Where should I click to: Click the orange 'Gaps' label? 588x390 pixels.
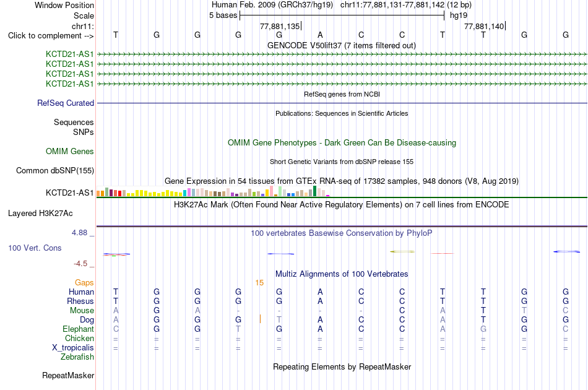click(x=84, y=282)
